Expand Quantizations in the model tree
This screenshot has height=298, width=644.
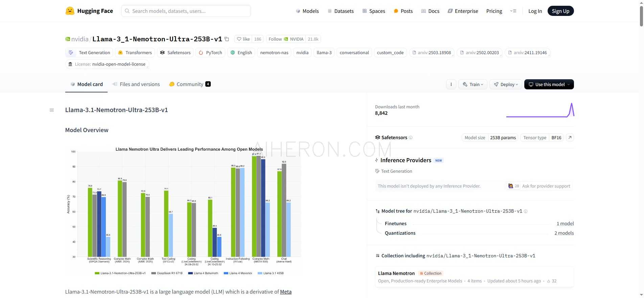coord(400,233)
